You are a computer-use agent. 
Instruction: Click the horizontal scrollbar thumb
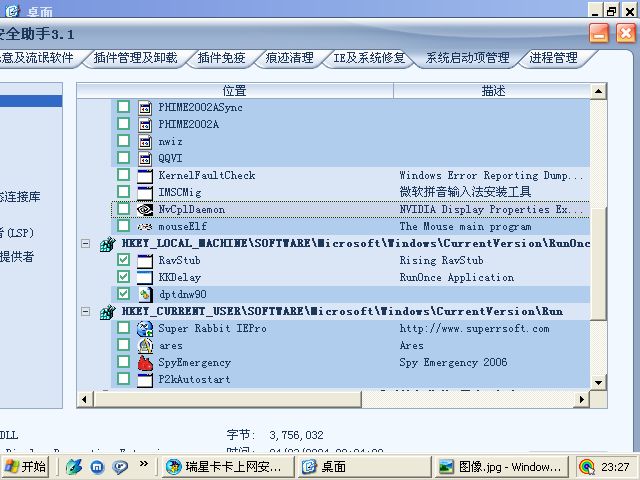228,399
